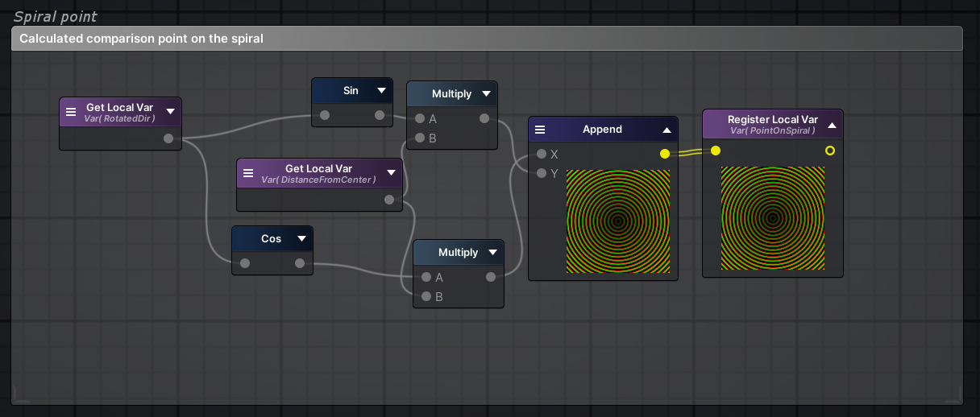Expand the Cos node dropdown arrow
The width and height of the screenshot is (980, 417).
(301, 239)
